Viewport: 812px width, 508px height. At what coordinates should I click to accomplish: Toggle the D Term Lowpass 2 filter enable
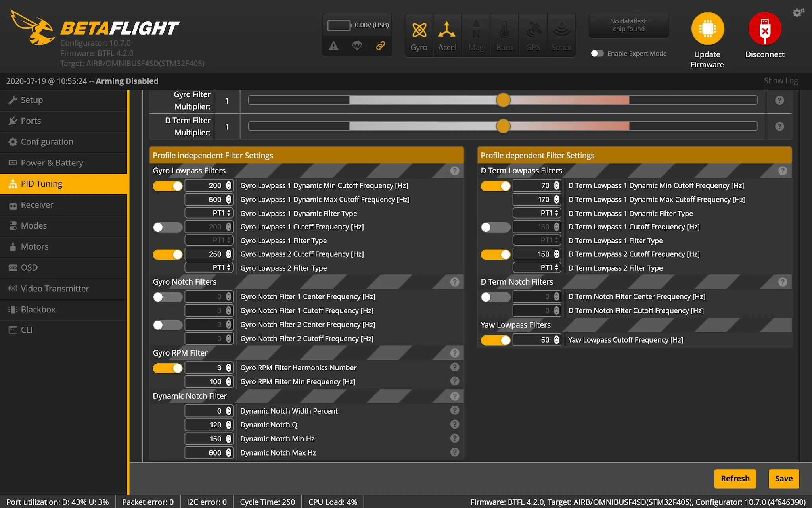click(x=494, y=254)
